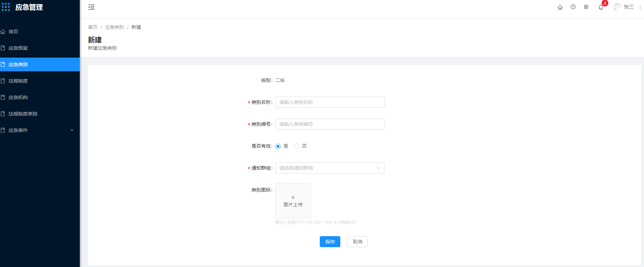The image size is (644, 267).
Task: Follow the 首页 breadcrumb link
Action: (x=93, y=27)
